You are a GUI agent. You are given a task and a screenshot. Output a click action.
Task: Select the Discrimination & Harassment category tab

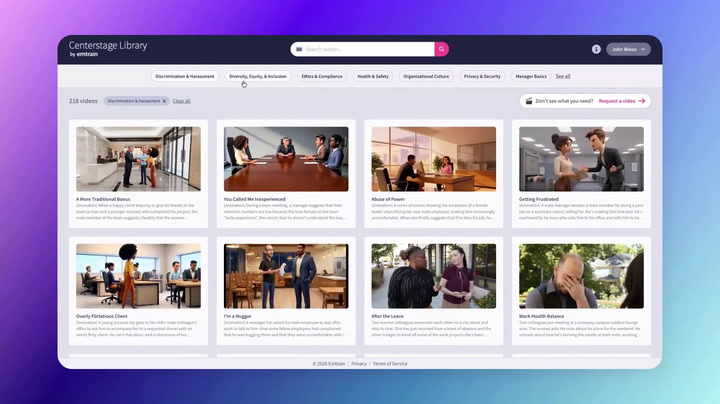click(x=185, y=76)
